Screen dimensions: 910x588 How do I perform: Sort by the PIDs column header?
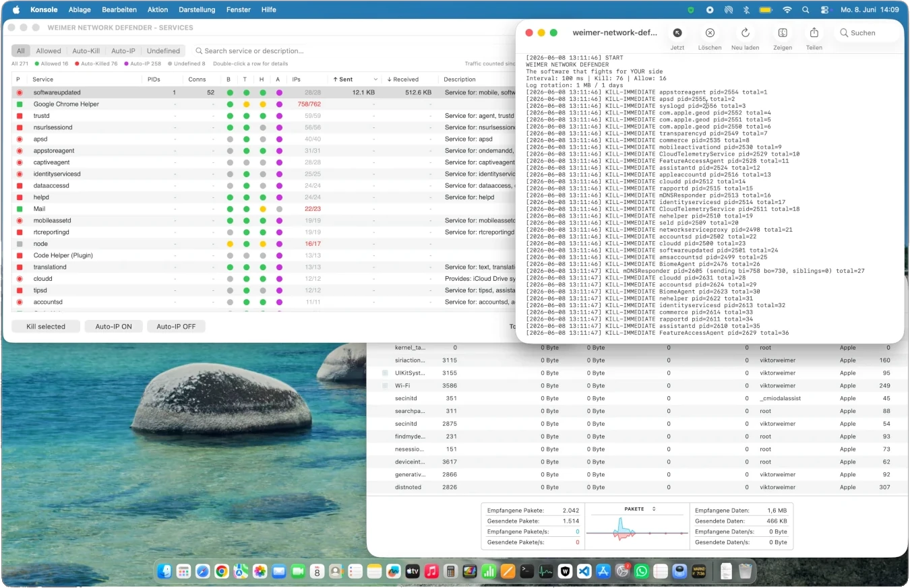154,79
